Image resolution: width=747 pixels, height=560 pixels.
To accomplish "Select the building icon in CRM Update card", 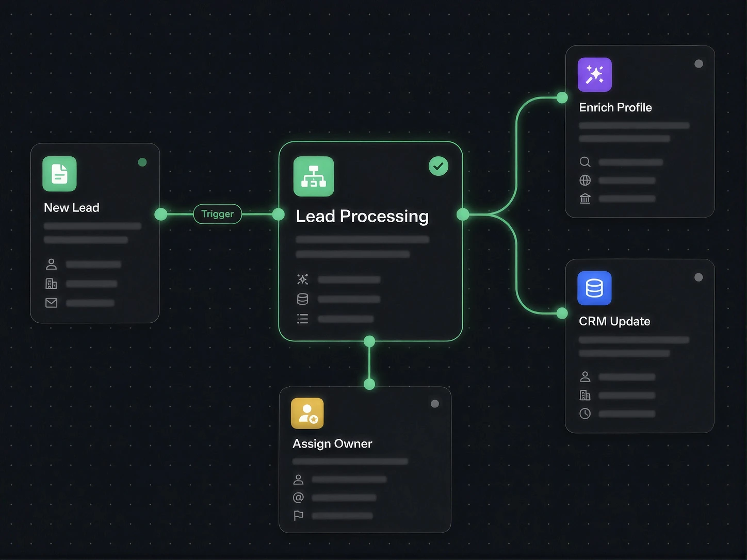I will point(585,396).
